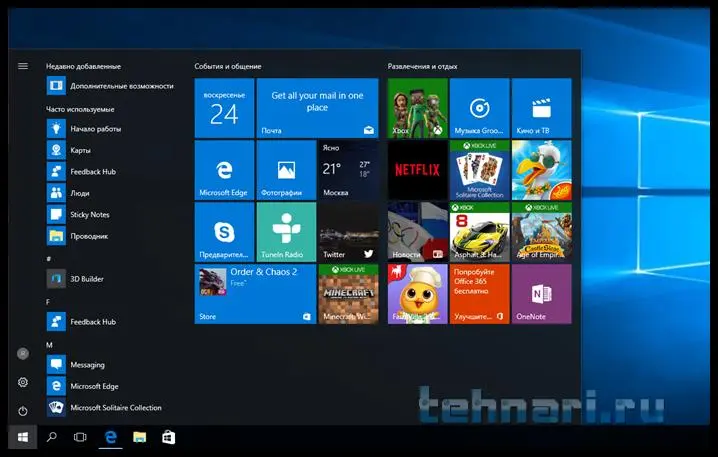Open the Новости news tile
Screen dimensions: 718x457
tap(418, 232)
